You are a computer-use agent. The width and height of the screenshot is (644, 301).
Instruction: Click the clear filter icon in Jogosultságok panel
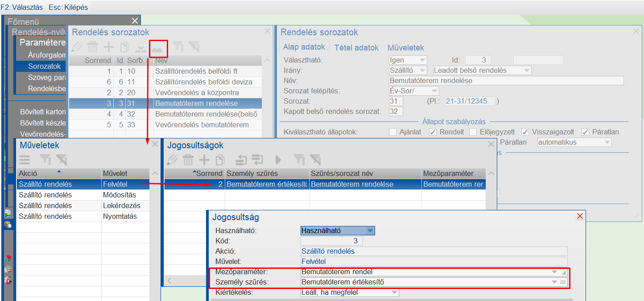pyautogui.click(x=316, y=159)
